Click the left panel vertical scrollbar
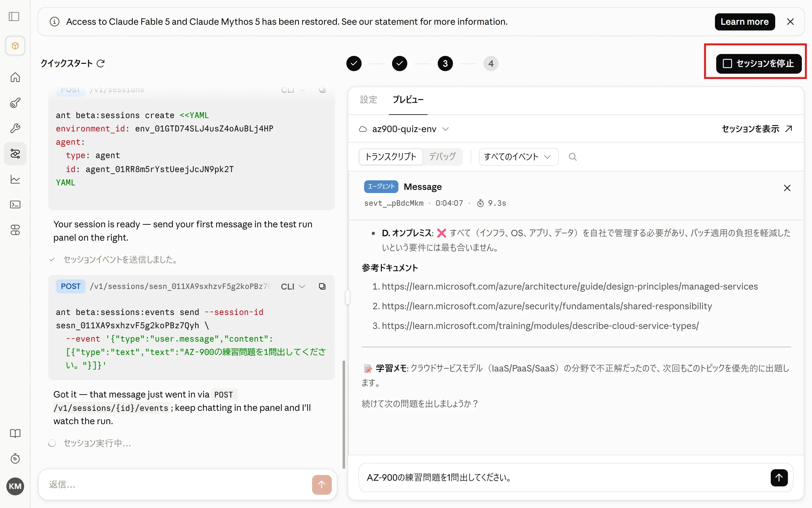Screen dimensions: 812x508 pos(344,414)
